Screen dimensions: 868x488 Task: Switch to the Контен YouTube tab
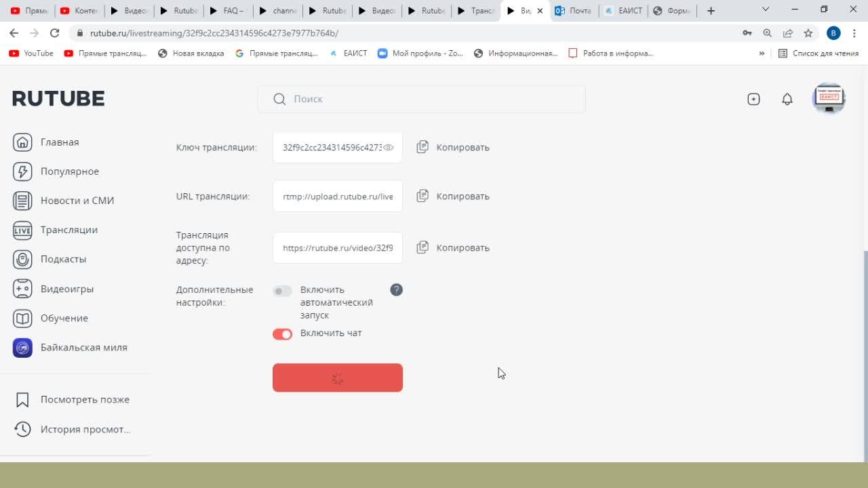pyautogui.click(x=79, y=11)
